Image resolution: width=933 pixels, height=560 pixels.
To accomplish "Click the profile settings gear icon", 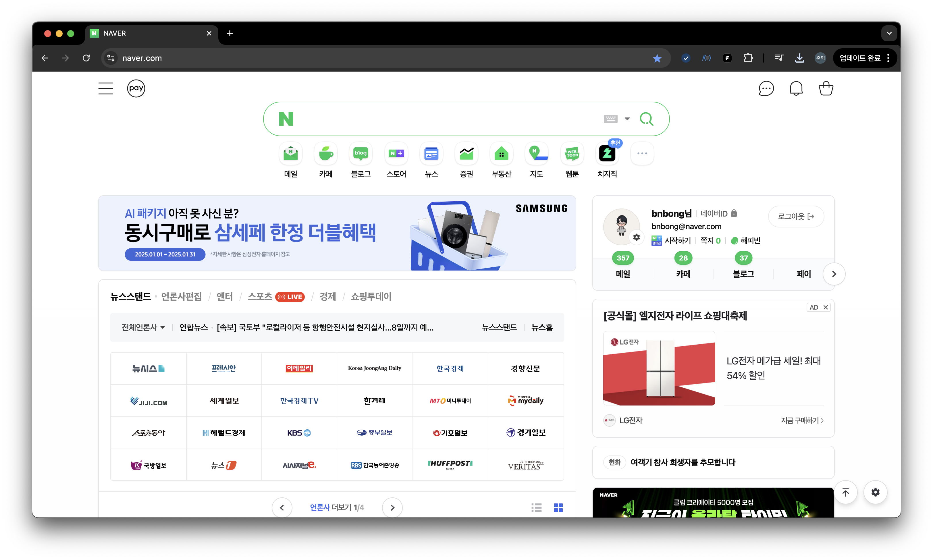I will coord(636,237).
